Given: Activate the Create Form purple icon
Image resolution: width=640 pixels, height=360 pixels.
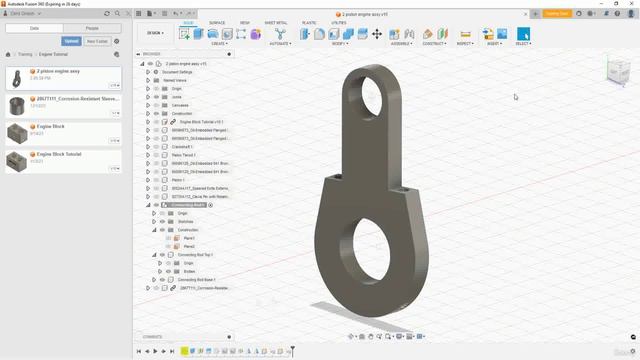Looking at the screenshot, I should pyautogui.click(x=256, y=34).
